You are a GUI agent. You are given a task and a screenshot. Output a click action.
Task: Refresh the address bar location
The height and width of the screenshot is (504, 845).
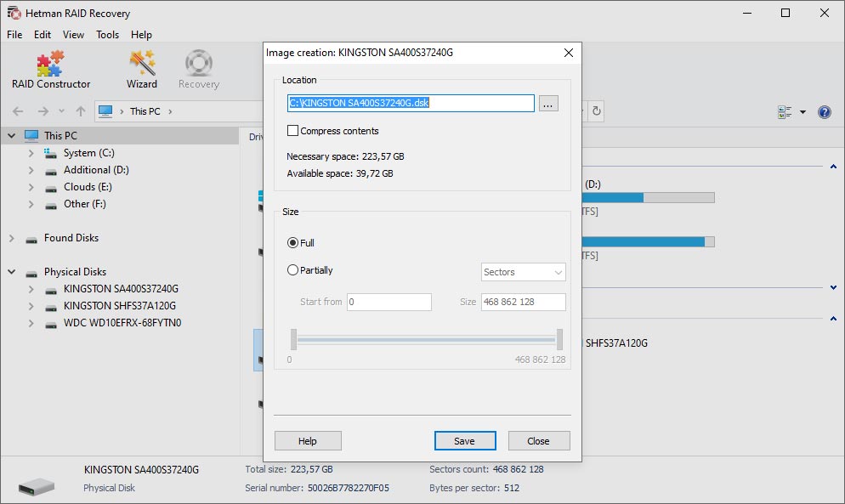click(x=596, y=110)
